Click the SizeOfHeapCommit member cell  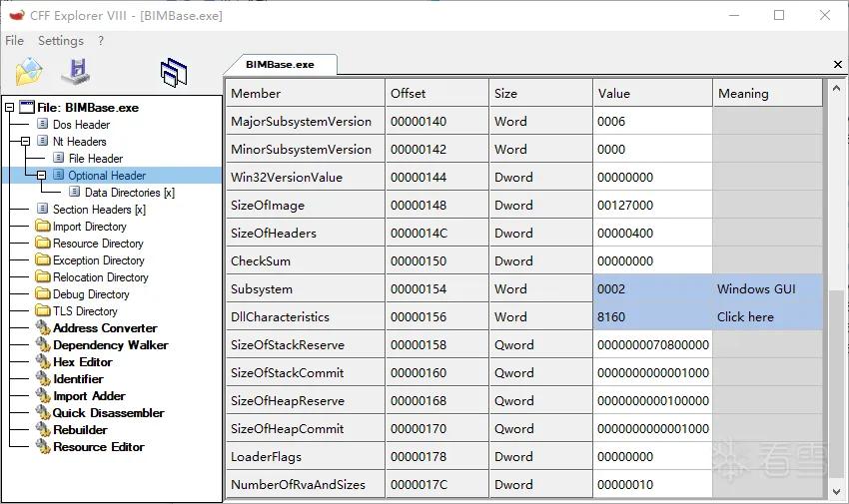click(x=305, y=429)
